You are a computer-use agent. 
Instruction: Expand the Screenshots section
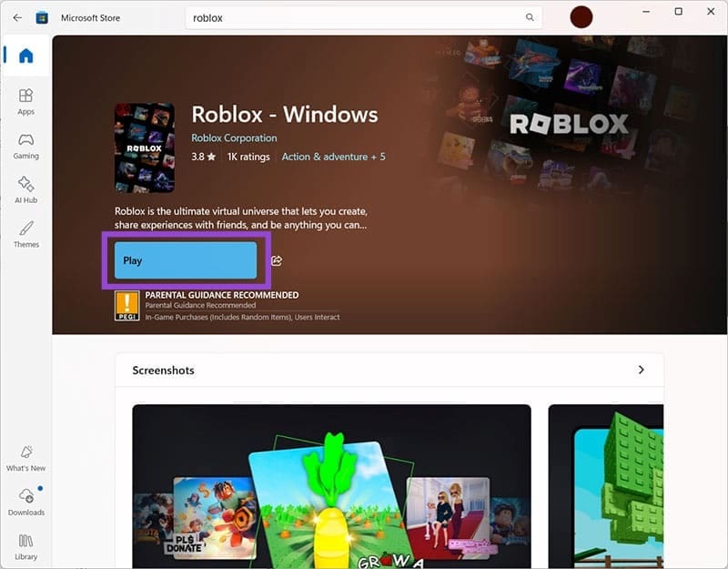click(x=642, y=370)
